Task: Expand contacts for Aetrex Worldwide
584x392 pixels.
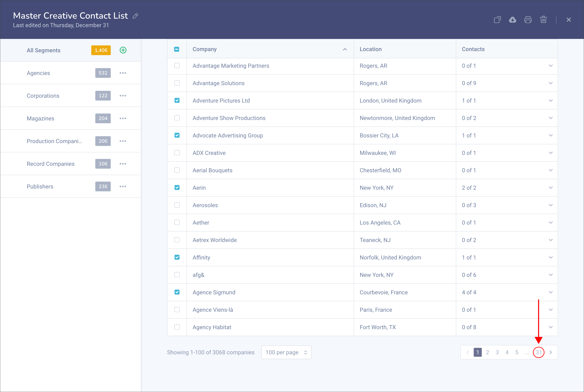Action: tap(551, 240)
